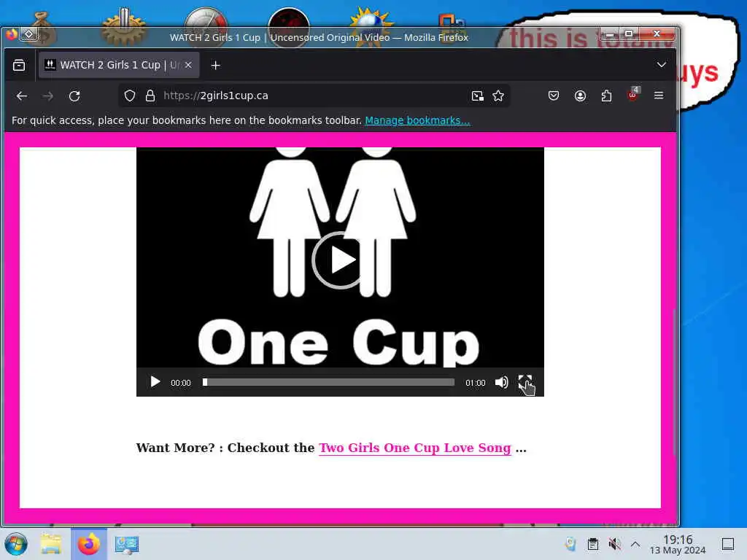747x560 pixels.
Task: Click the large center play overlay button
Action: 341,260
